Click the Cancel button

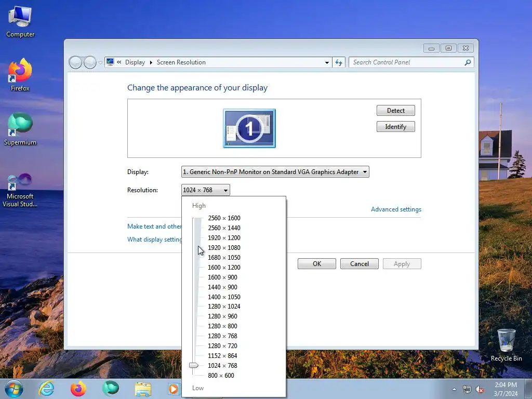coord(360,264)
